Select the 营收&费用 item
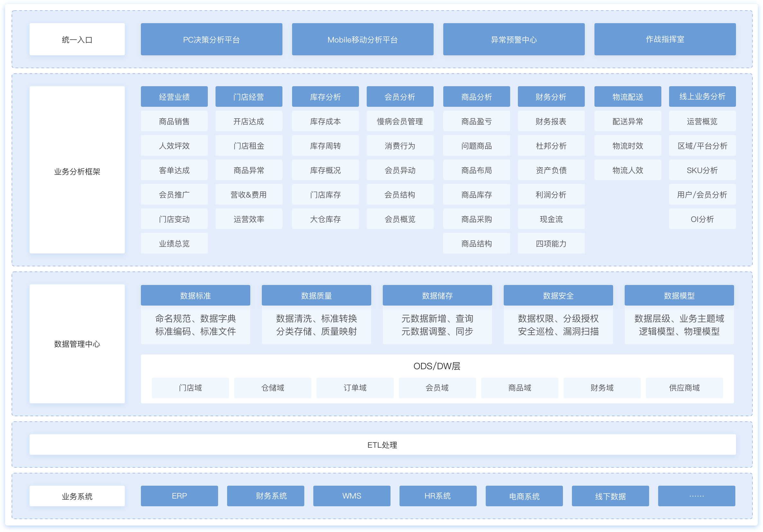 point(249,195)
